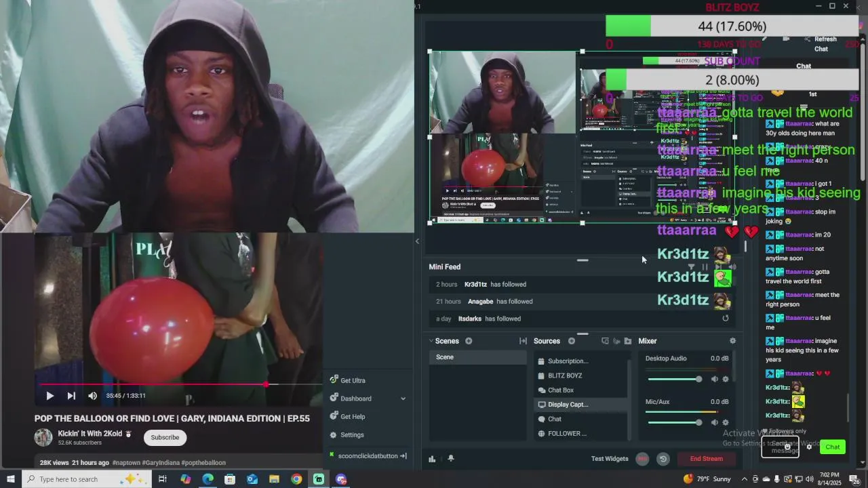The height and width of the screenshot is (488, 868).
Task: Subscribe to Kickin' It With 2Kold
Action: click(x=165, y=437)
